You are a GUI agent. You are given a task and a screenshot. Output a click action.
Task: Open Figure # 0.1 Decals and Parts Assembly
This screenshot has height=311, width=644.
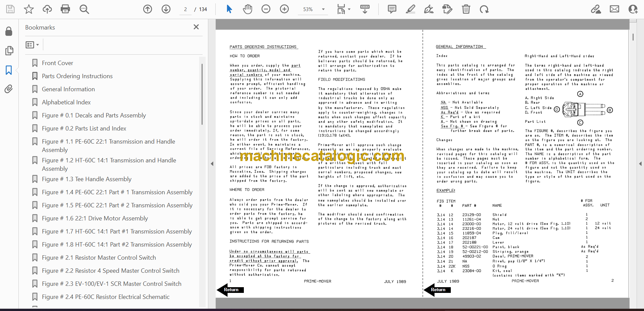click(x=94, y=115)
